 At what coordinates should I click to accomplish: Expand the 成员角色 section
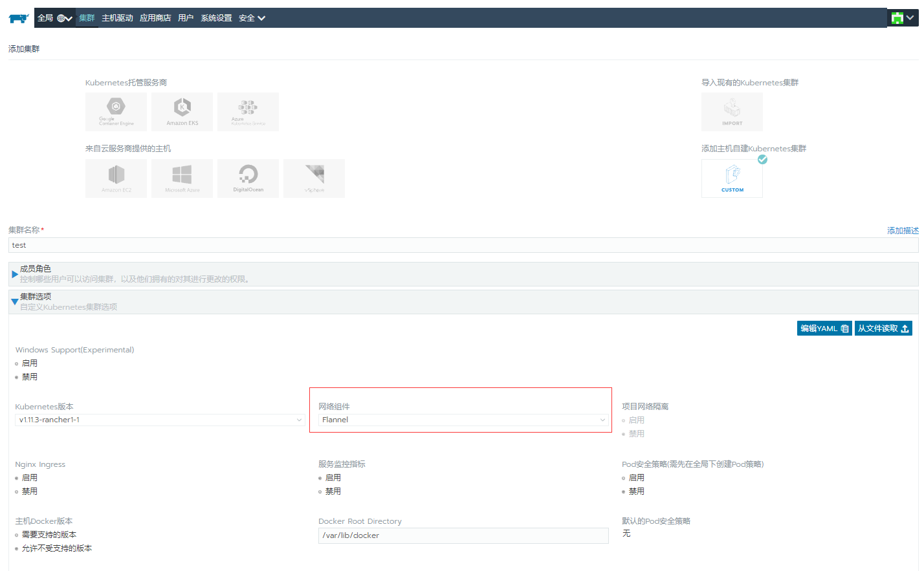pyautogui.click(x=463, y=274)
